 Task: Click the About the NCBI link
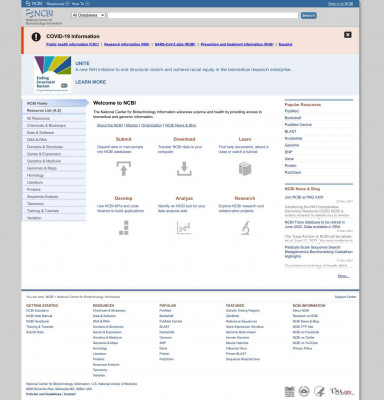point(110,125)
